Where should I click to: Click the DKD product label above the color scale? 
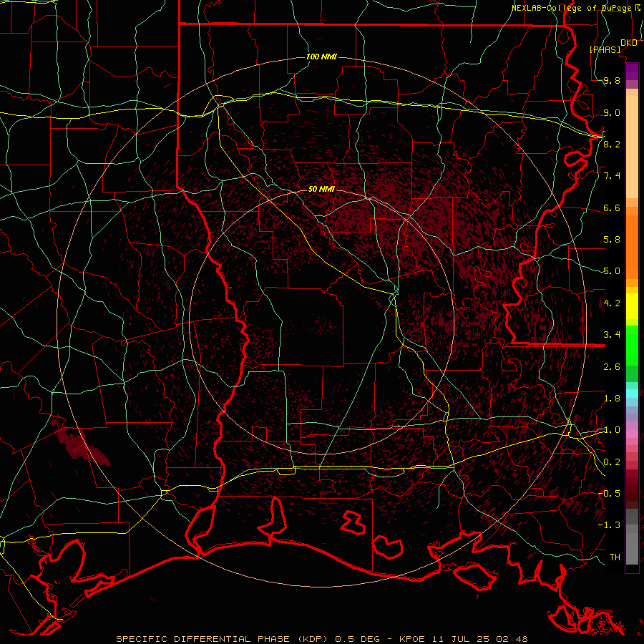[629, 42]
